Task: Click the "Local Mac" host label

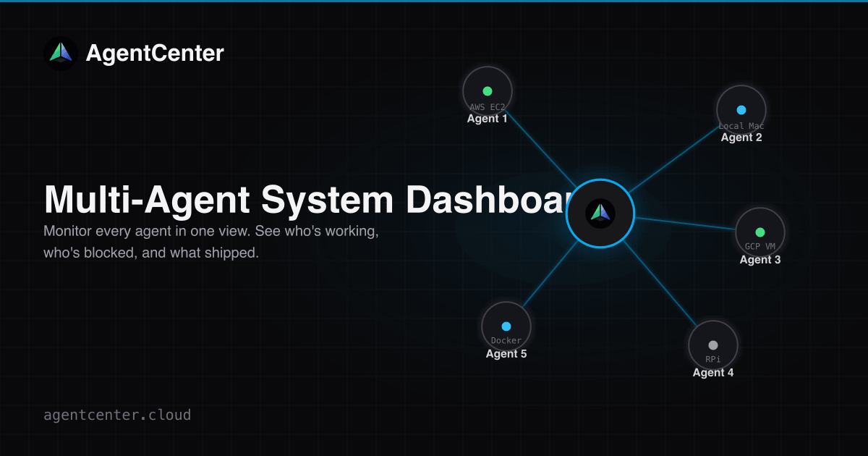Action: (741, 126)
